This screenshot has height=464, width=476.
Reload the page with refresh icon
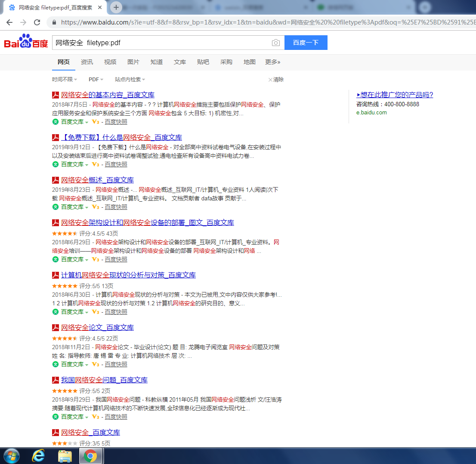[37, 22]
